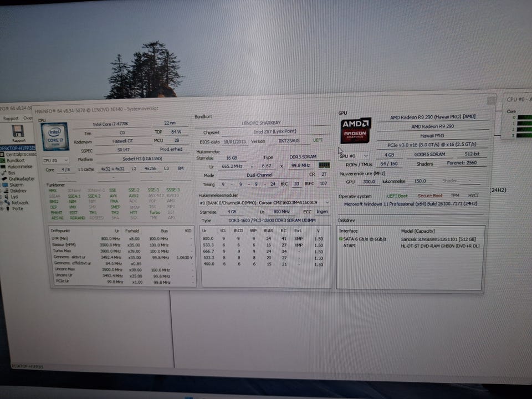Select DESKTOP-H1FP3IS tree root
The width and height of the screenshot is (532, 399).
click(17, 149)
